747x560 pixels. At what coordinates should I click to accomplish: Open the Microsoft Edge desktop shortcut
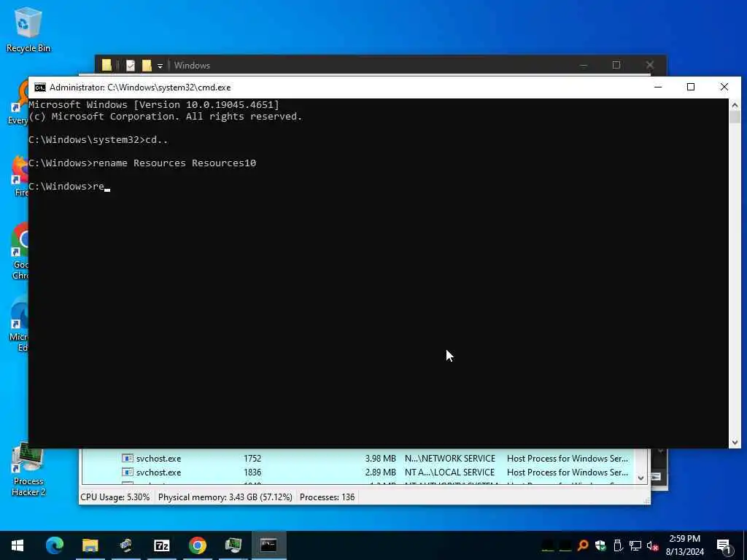click(19, 324)
